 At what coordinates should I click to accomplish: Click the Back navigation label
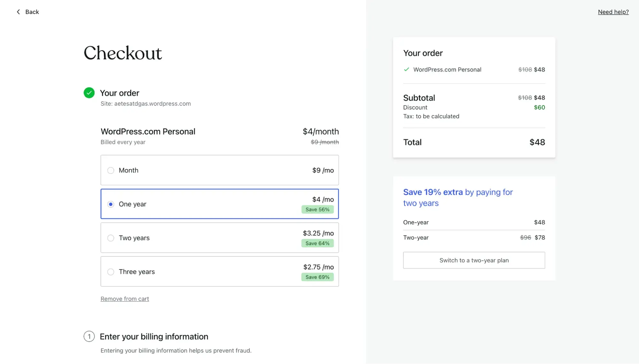tap(32, 12)
